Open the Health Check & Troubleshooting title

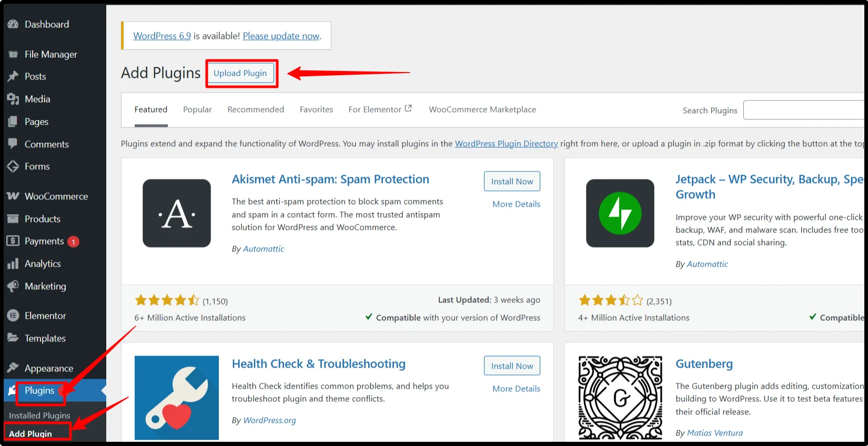point(319,364)
